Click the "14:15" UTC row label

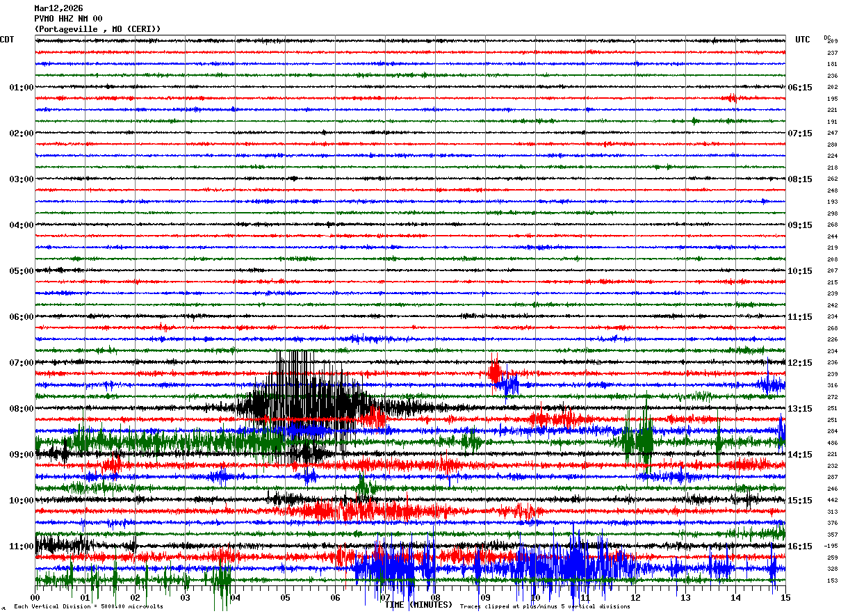point(800,455)
